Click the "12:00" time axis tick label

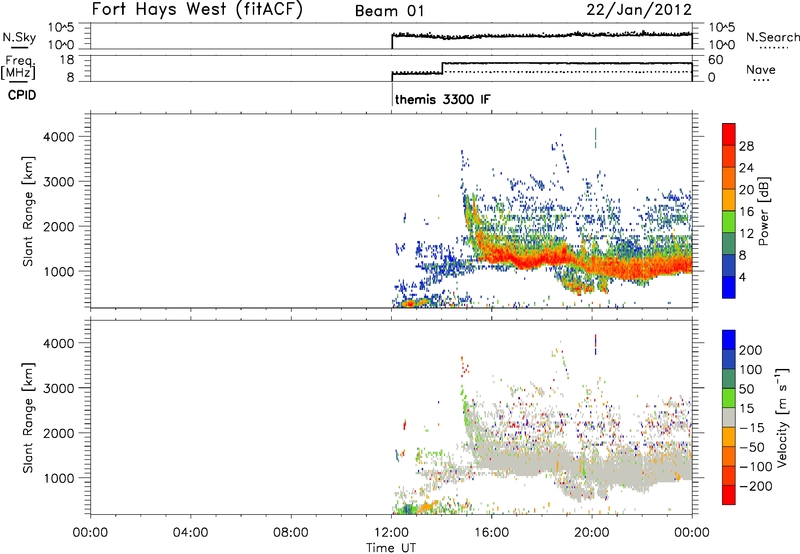click(x=391, y=533)
